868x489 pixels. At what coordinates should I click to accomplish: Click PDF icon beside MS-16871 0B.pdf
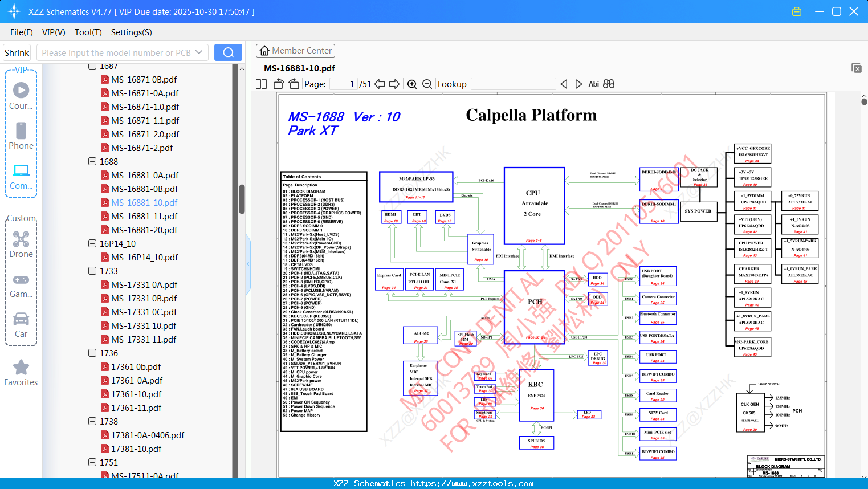pos(105,79)
